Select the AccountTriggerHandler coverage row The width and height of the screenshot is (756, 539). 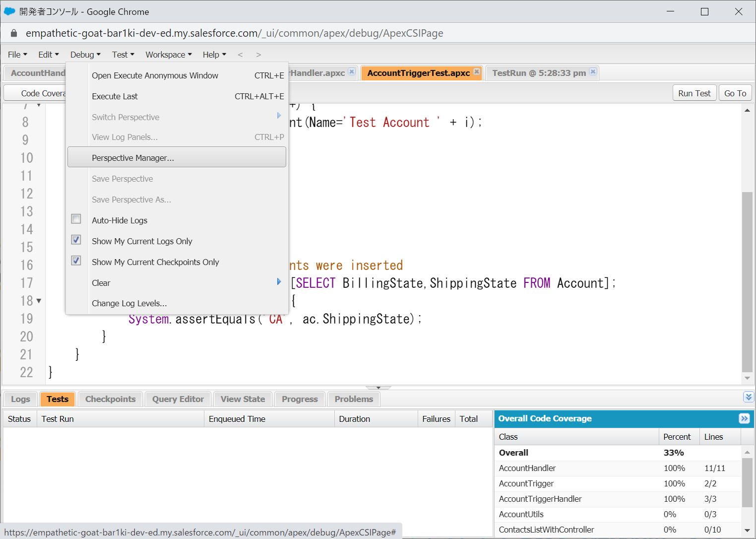618,499
